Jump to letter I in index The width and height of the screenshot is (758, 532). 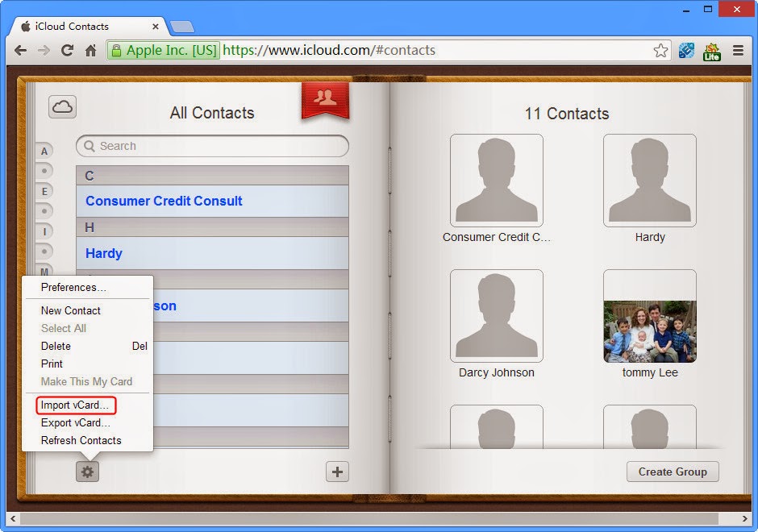[44, 231]
